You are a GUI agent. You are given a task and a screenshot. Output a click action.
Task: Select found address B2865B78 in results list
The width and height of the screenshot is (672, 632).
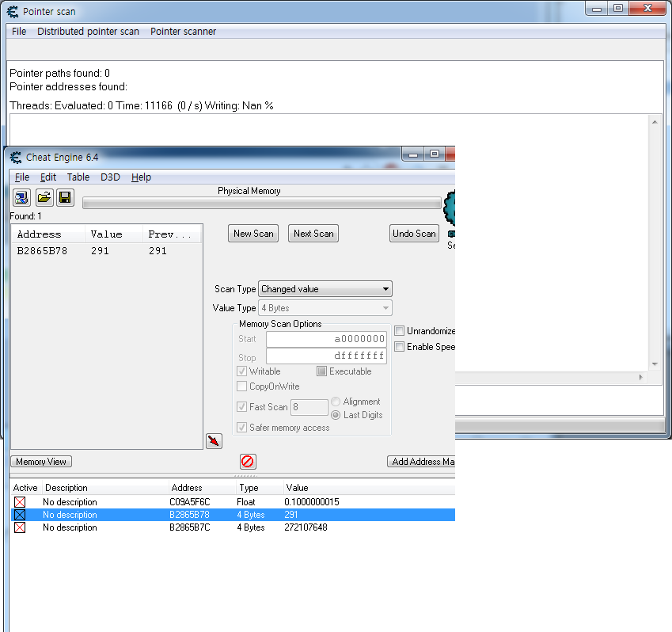coord(106,251)
